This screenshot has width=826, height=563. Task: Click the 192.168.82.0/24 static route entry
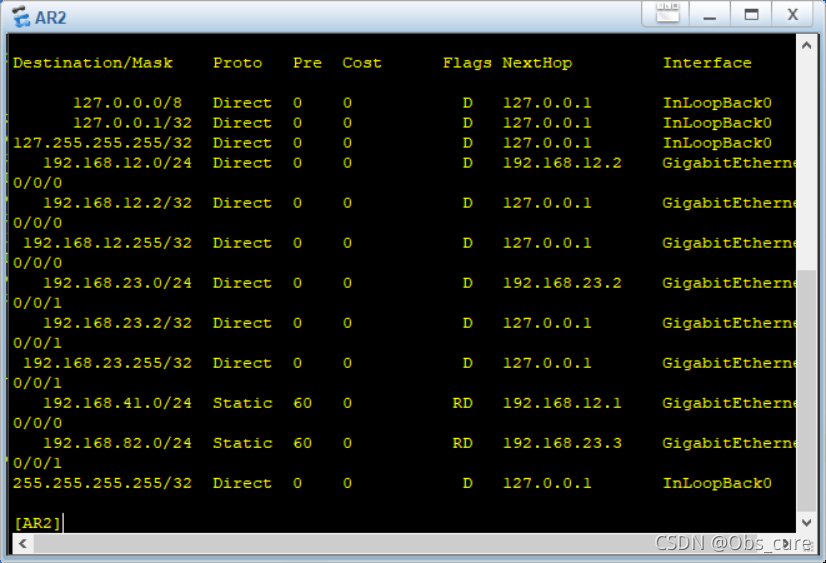point(117,443)
